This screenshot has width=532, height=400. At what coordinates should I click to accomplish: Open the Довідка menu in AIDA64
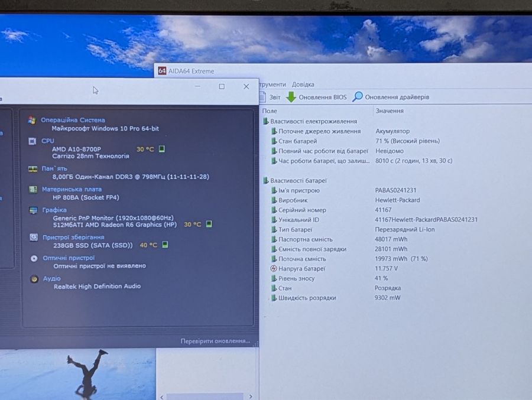[x=303, y=84]
